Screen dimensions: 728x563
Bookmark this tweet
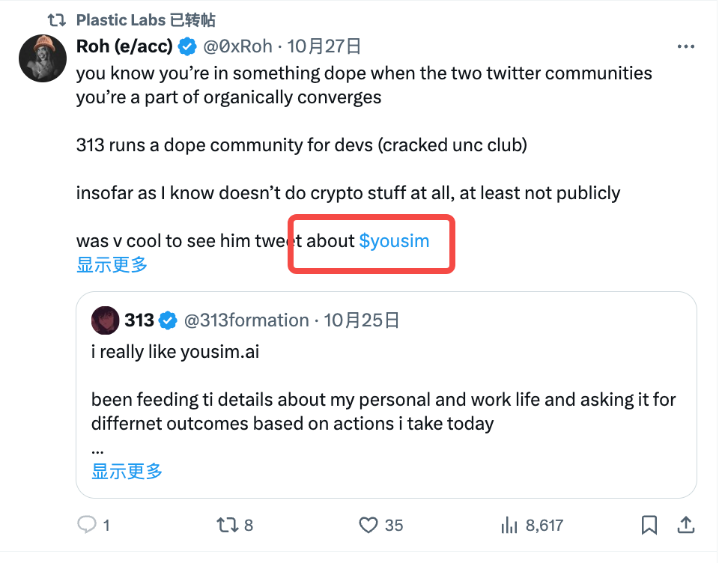650,525
